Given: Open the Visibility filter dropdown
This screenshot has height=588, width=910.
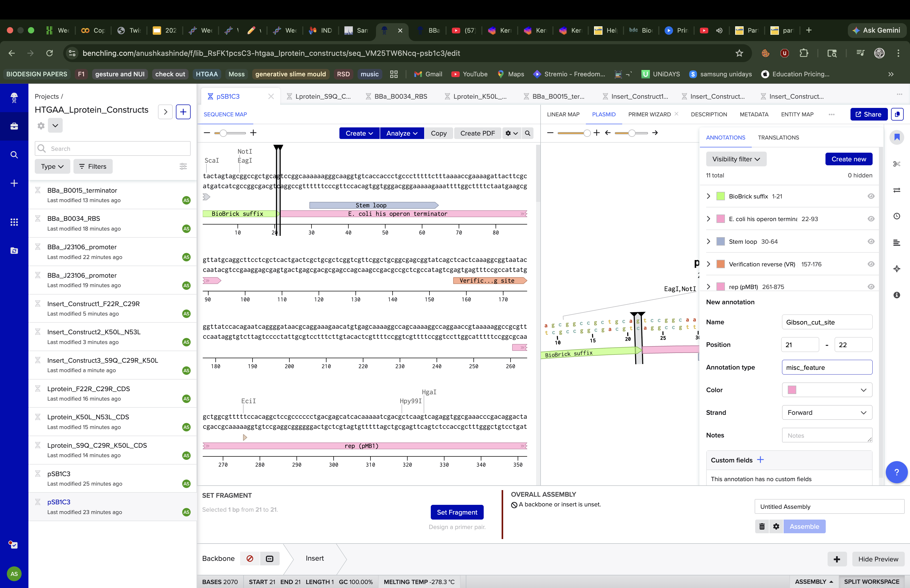Looking at the screenshot, I should pos(736,159).
